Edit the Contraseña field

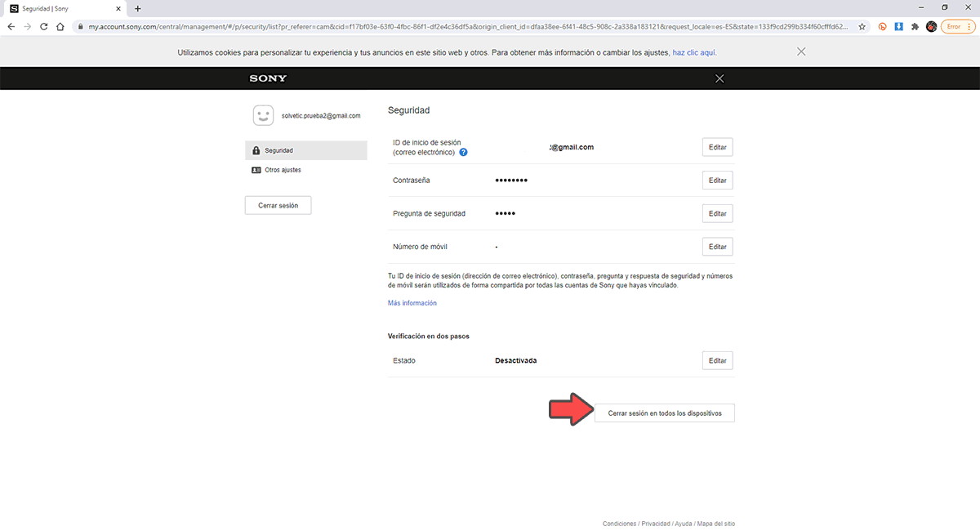click(x=717, y=181)
